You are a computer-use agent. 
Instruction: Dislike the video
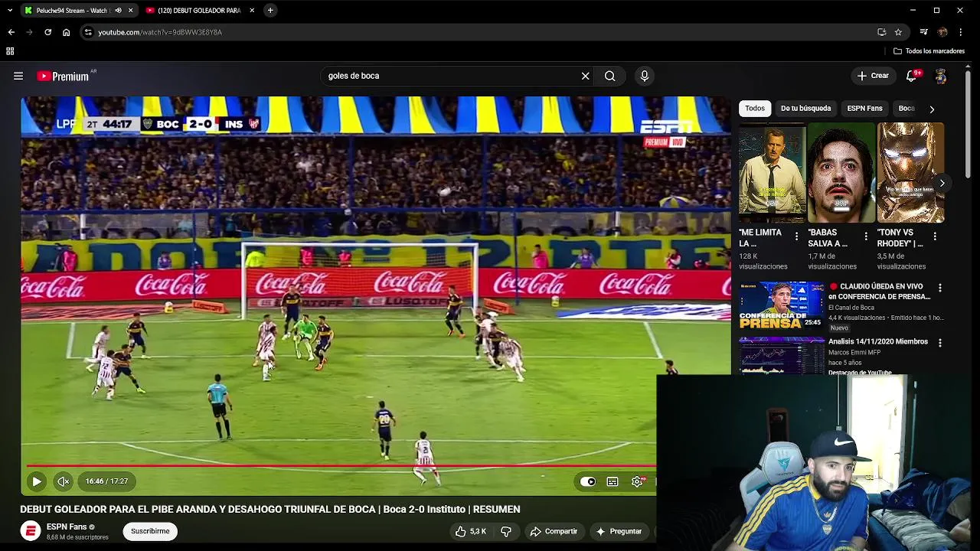pyautogui.click(x=506, y=531)
